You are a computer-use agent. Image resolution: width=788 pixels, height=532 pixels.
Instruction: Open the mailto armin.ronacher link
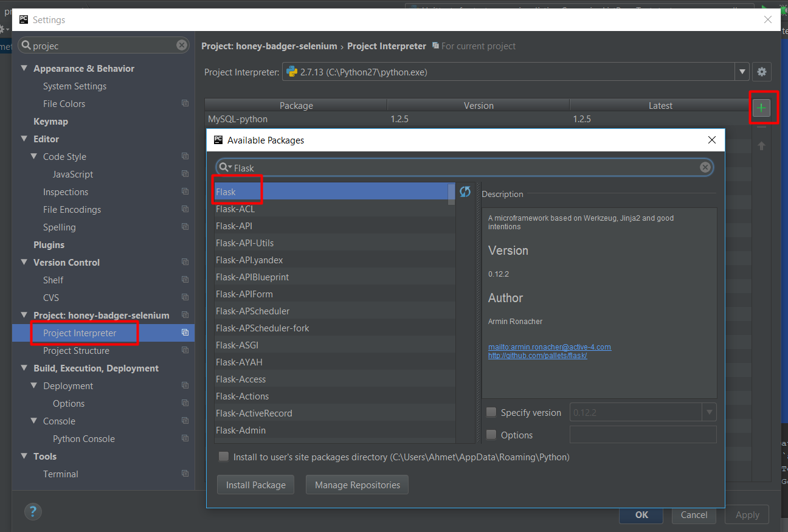coord(550,347)
